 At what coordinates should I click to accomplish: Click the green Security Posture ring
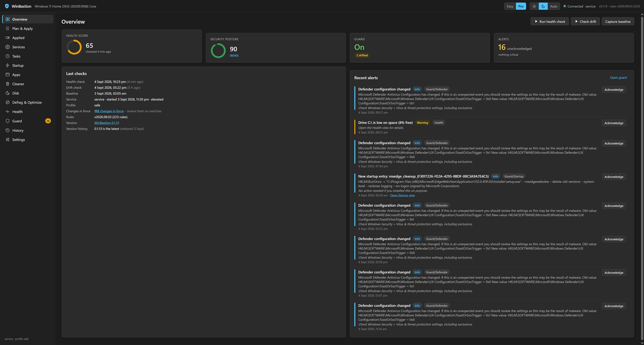(218, 50)
